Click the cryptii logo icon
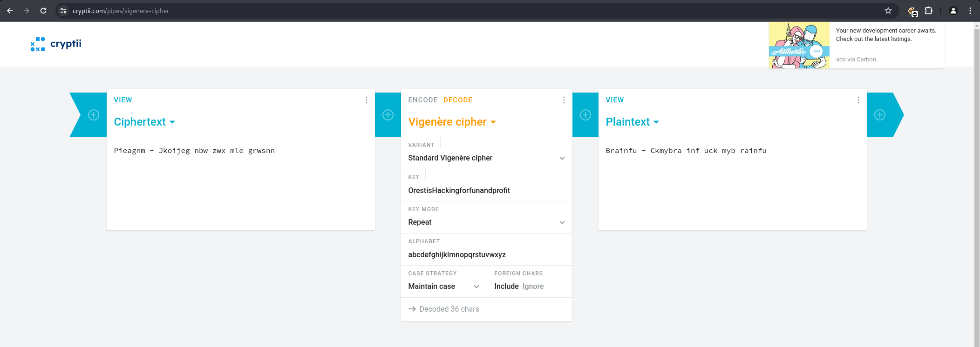980x347 pixels. coord(38,44)
